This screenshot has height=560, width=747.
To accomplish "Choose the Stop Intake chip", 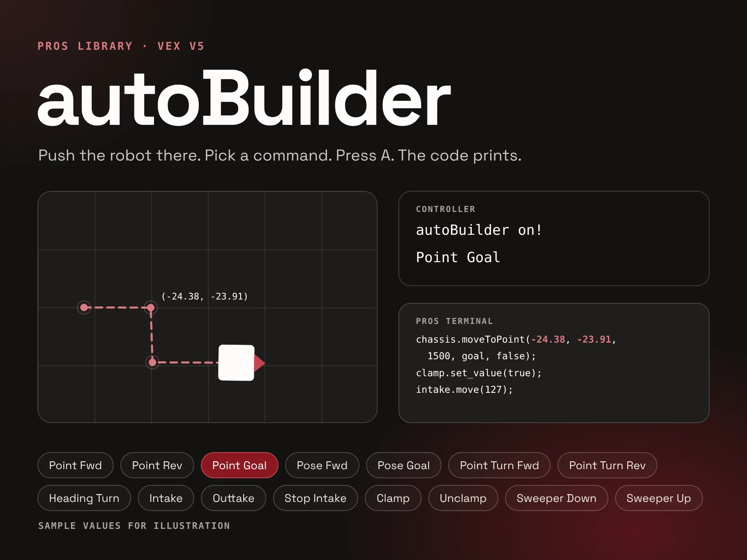I will pos(315,498).
